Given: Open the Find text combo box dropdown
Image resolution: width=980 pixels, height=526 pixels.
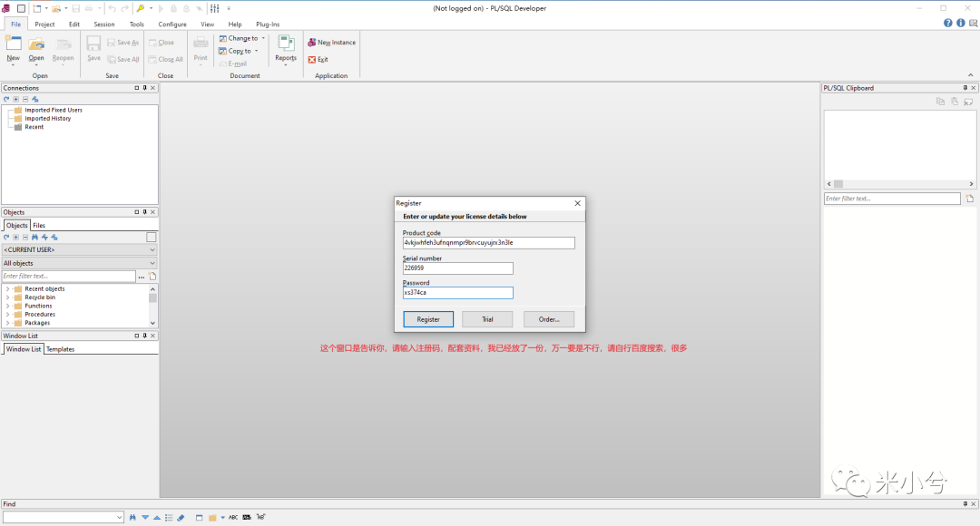Looking at the screenshot, I should 119,517.
